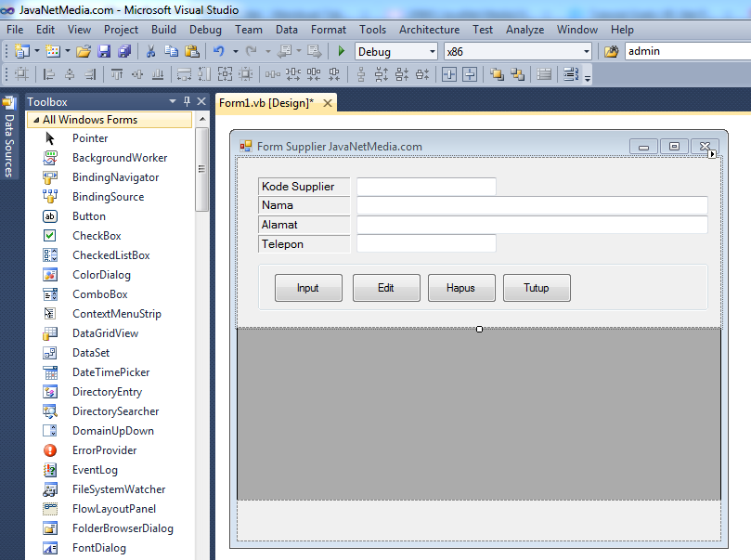Open the Build menu

163,30
